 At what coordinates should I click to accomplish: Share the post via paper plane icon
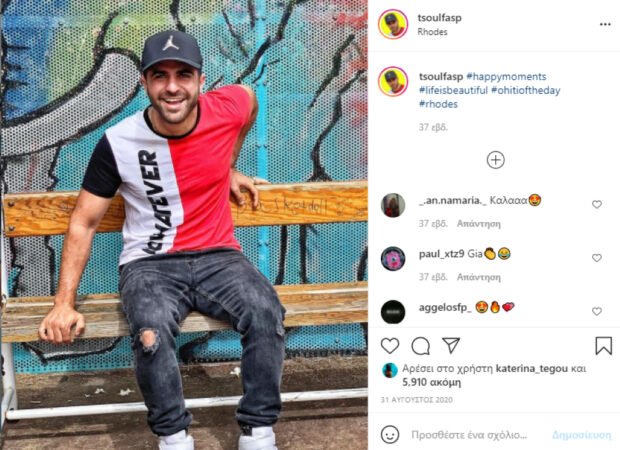451,346
